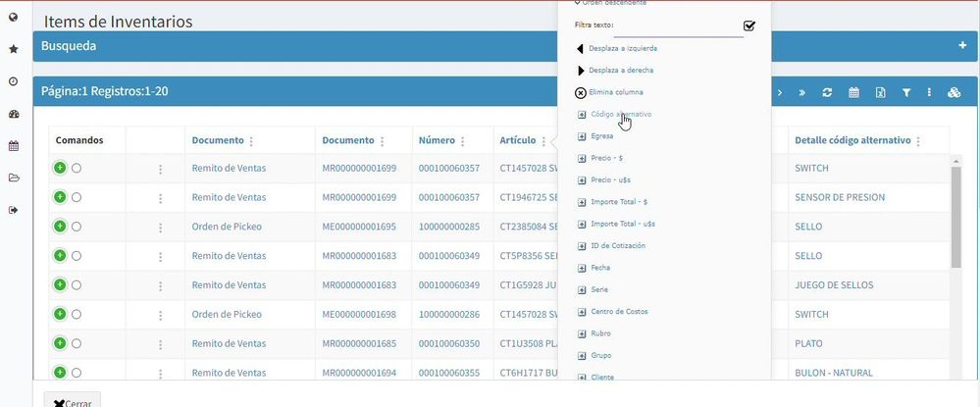Click the globe icon in the sidebar
980x407 pixels.
point(13,17)
